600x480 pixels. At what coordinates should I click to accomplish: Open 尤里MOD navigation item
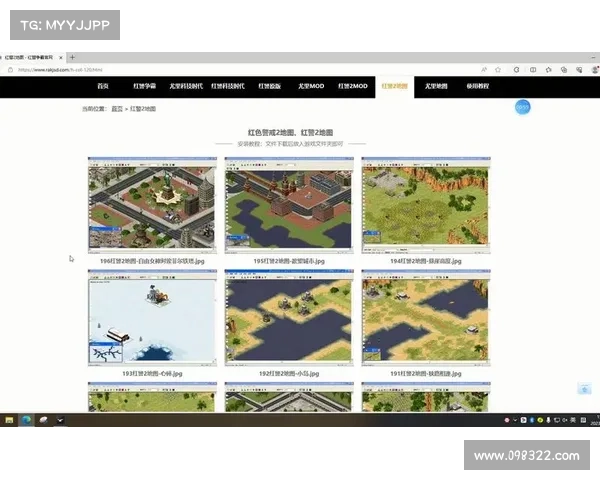[x=311, y=86]
